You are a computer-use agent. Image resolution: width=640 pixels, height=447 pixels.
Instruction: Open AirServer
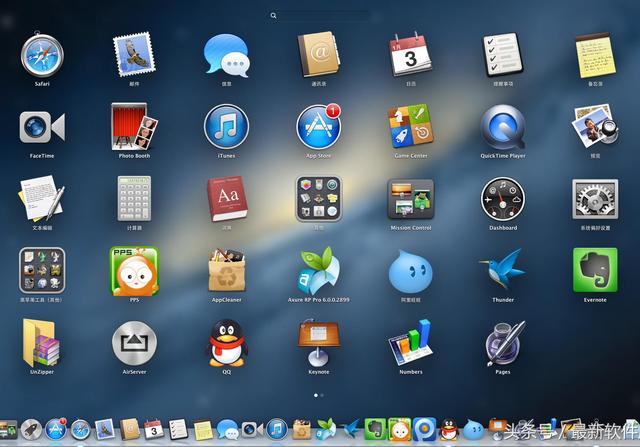tap(134, 343)
